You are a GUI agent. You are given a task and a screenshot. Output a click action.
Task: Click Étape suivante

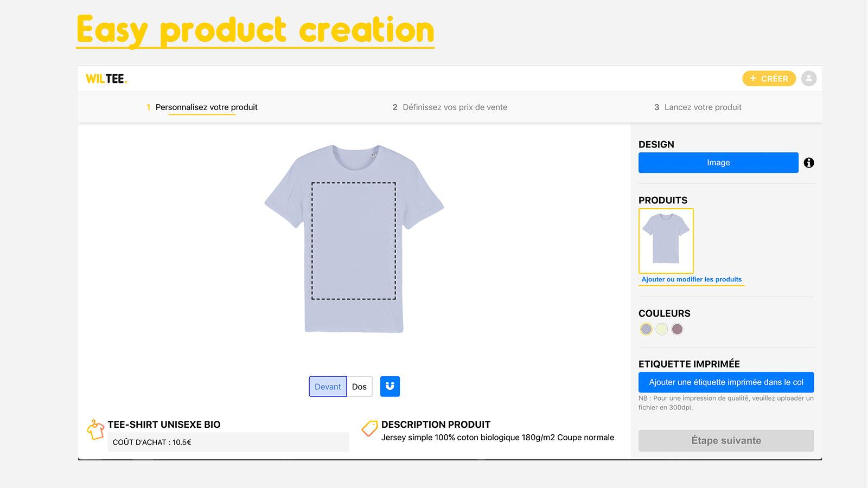[726, 440]
